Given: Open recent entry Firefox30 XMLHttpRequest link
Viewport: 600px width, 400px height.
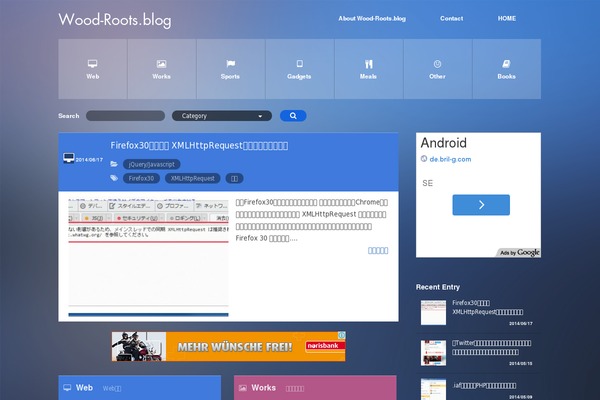Looking at the screenshot, I should 488,307.
